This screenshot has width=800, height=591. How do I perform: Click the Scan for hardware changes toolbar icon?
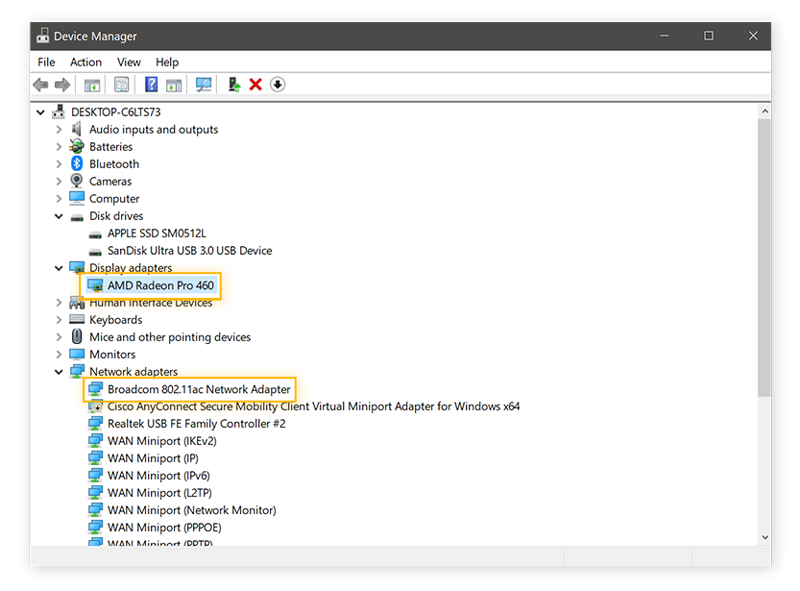pos(204,84)
